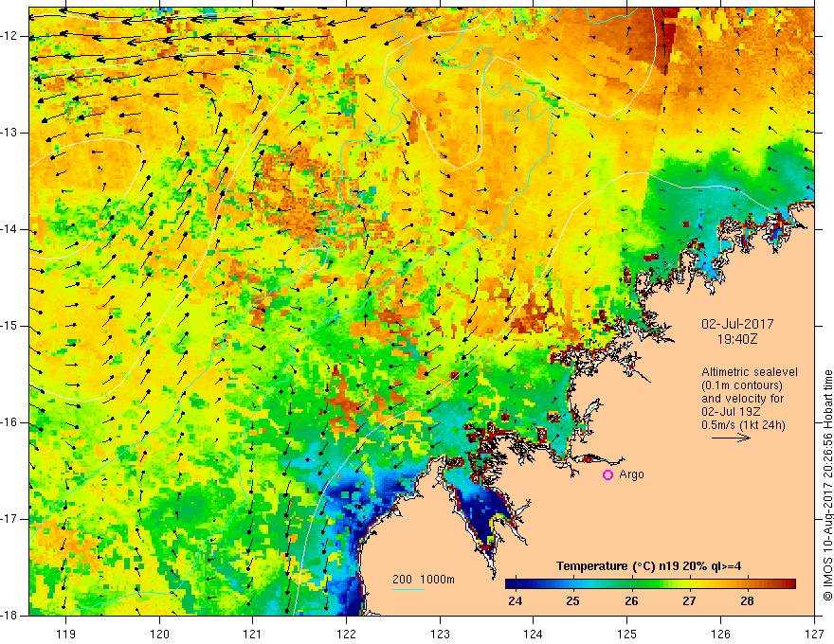Click longitude label 123 on bottom axis
Image resolution: width=834 pixels, height=644 pixels.
(x=440, y=634)
